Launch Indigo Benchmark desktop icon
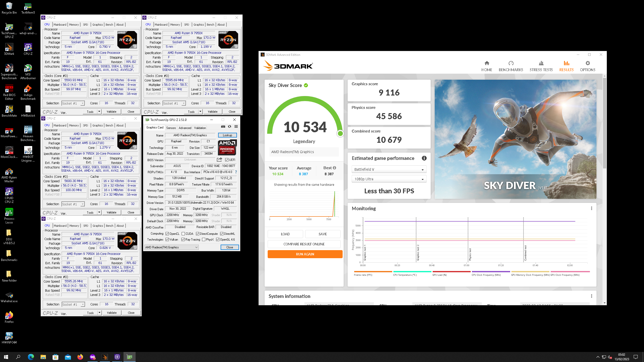The image size is (644, 362). pos(28,93)
